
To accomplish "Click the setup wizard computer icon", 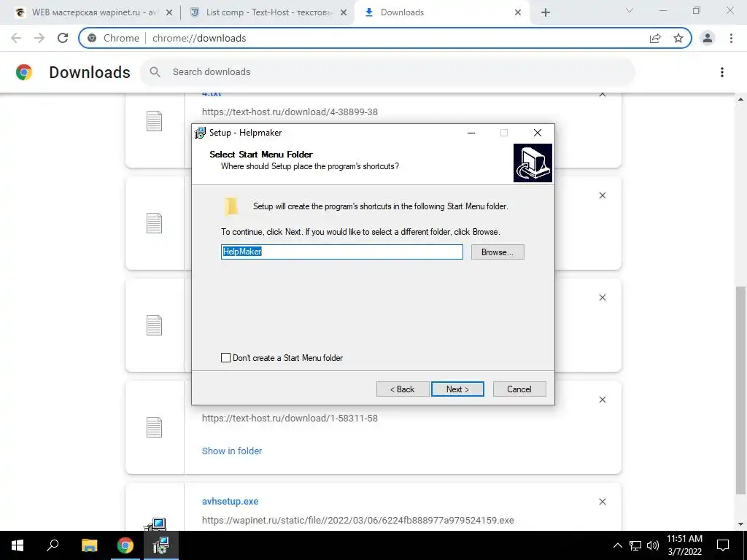I will pos(533,163).
